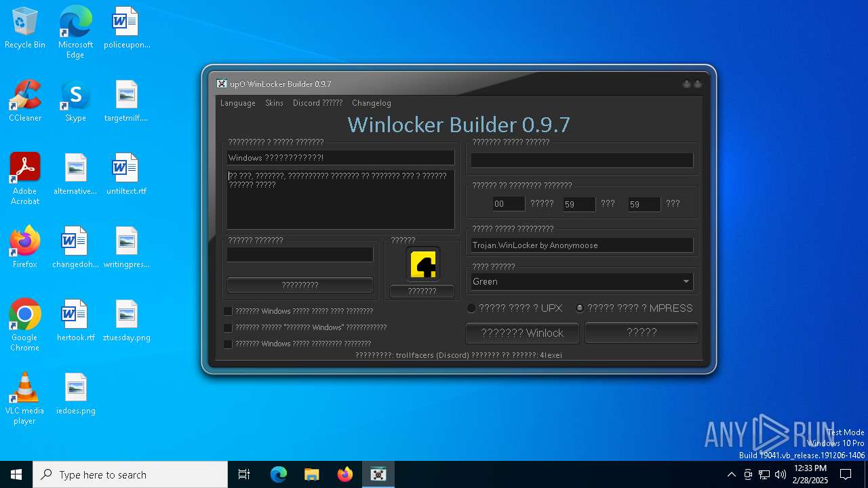Viewport: 868px width, 488px height.
Task: Click the Trojan.WinLocker by Anonymoose field
Action: pos(582,245)
